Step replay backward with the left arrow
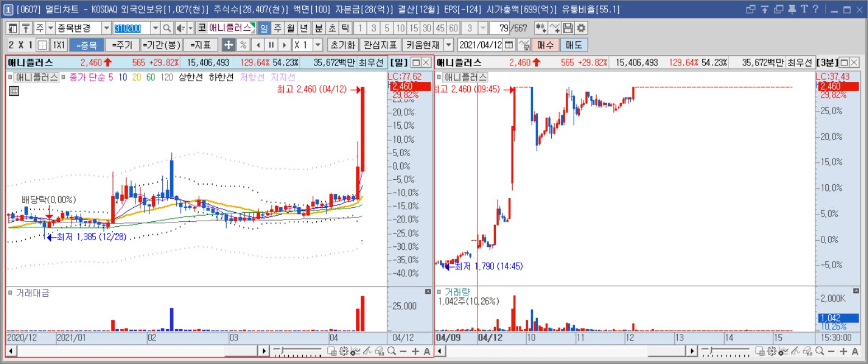The image size is (868, 364). 258,45
